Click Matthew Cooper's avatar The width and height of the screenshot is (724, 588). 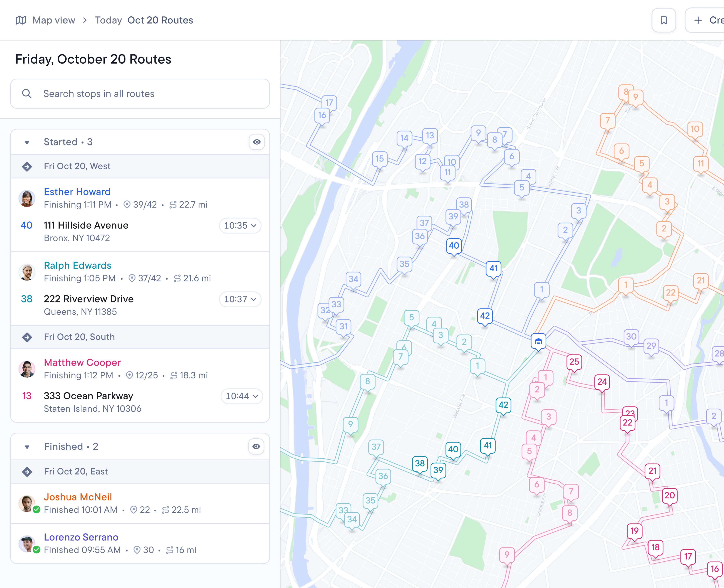point(27,369)
